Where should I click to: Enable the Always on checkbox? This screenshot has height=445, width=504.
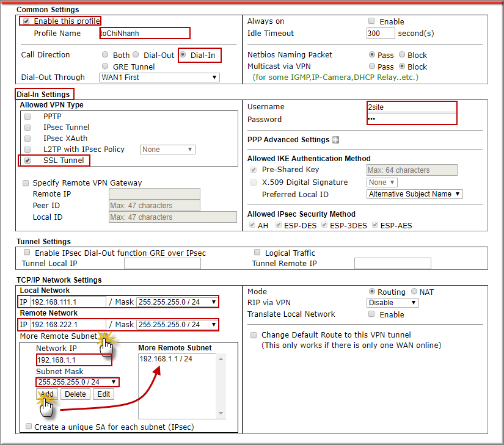tap(371, 21)
